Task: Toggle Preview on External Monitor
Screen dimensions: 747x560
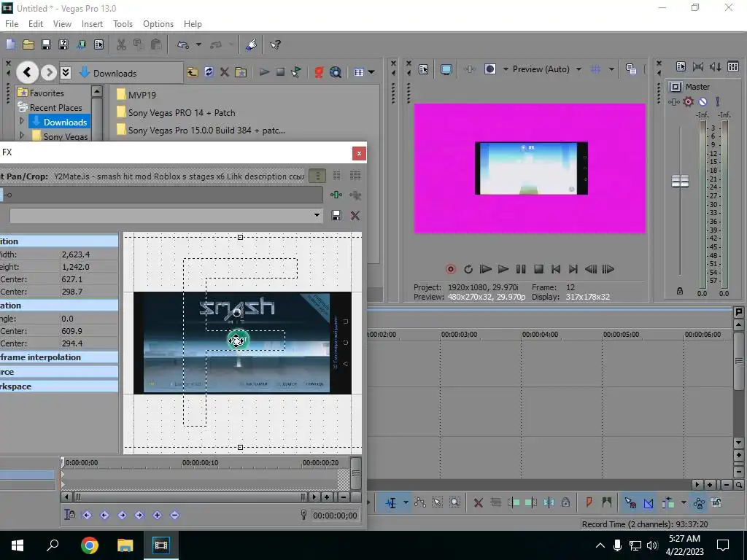Action: point(446,69)
